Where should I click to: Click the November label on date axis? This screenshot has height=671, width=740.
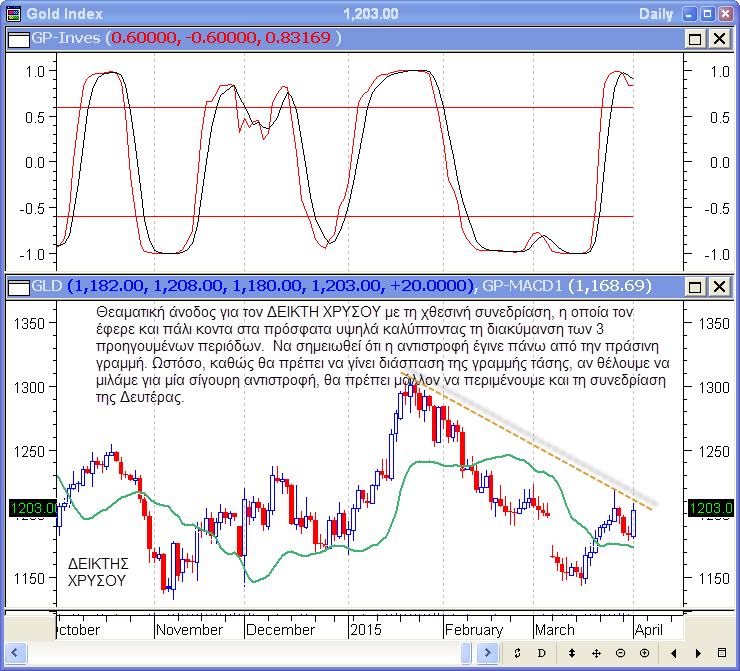coord(189,630)
